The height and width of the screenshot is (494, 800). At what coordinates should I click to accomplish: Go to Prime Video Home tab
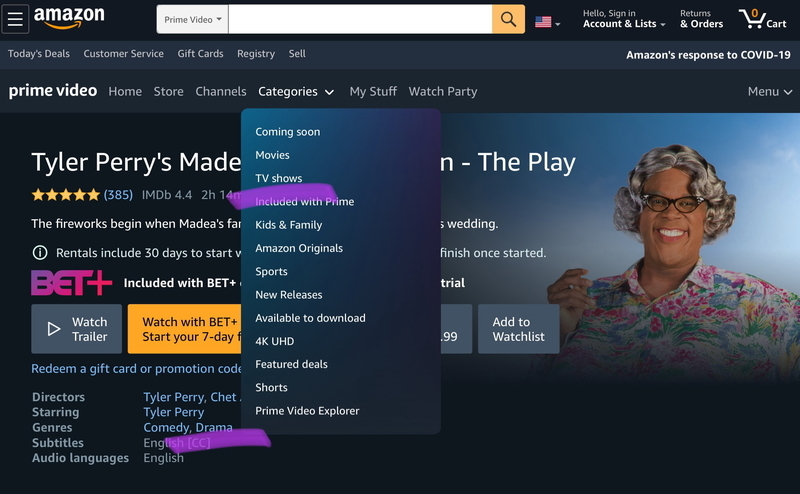pyautogui.click(x=125, y=91)
